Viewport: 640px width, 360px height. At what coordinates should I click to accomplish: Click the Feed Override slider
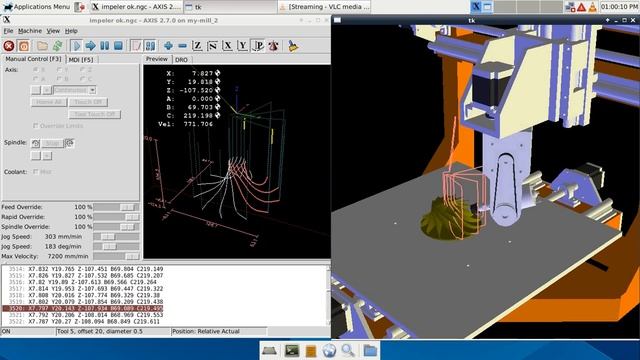(116, 207)
